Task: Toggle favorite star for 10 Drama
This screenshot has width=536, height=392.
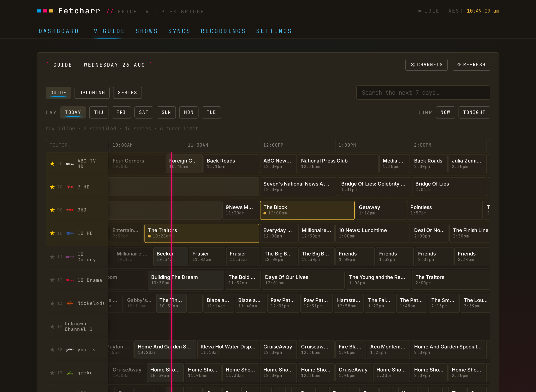Action: coord(52,280)
